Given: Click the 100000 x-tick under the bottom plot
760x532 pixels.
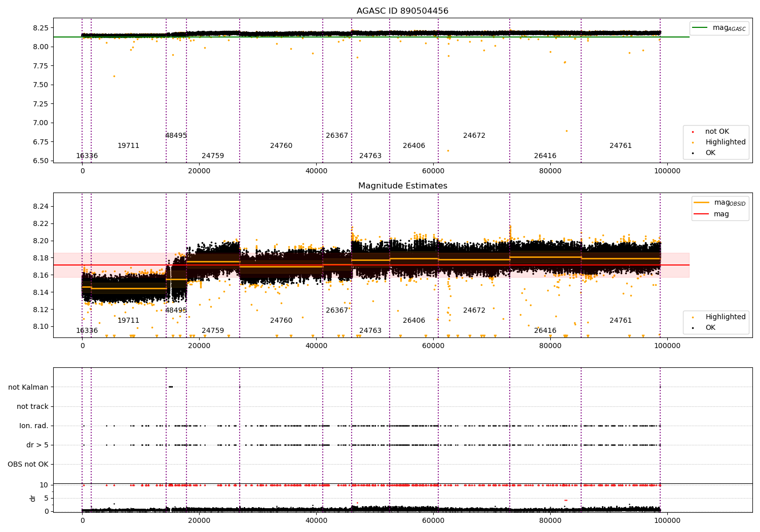Looking at the screenshot, I should click(667, 521).
